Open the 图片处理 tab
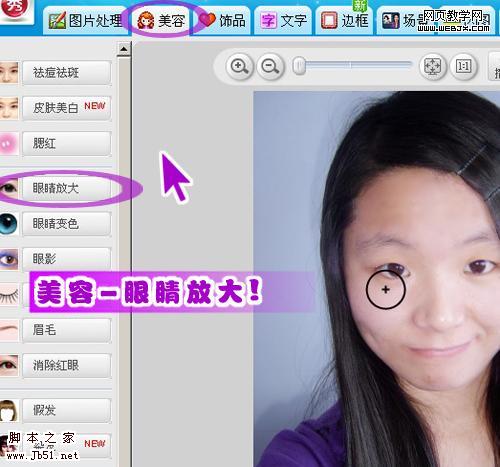This screenshot has height=467, width=500. click(85, 21)
